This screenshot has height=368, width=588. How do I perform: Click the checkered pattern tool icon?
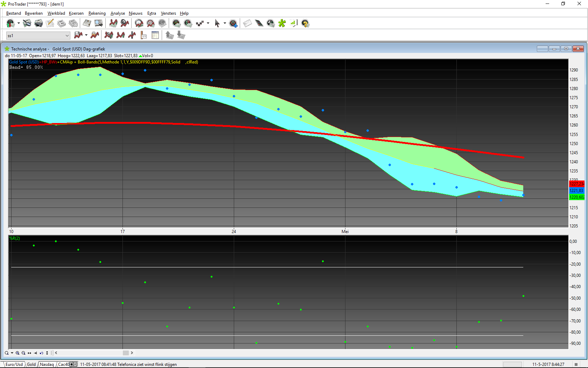(200, 23)
